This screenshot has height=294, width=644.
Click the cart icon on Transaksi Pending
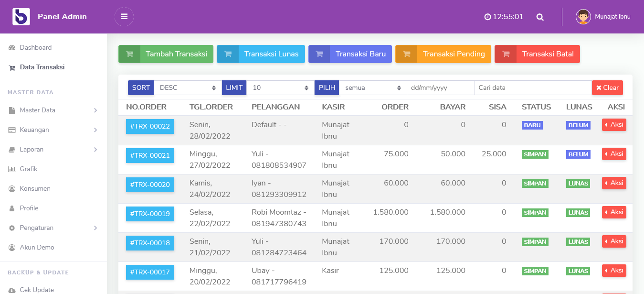tap(406, 54)
